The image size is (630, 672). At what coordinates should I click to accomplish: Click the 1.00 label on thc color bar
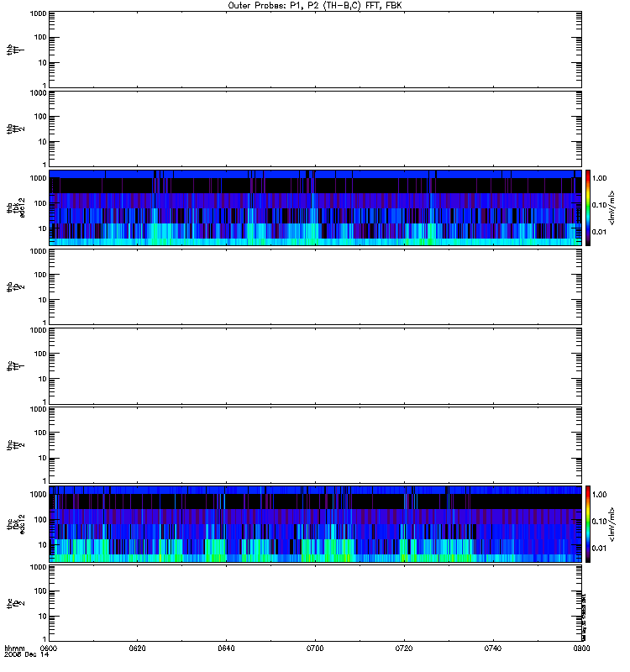[599, 495]
